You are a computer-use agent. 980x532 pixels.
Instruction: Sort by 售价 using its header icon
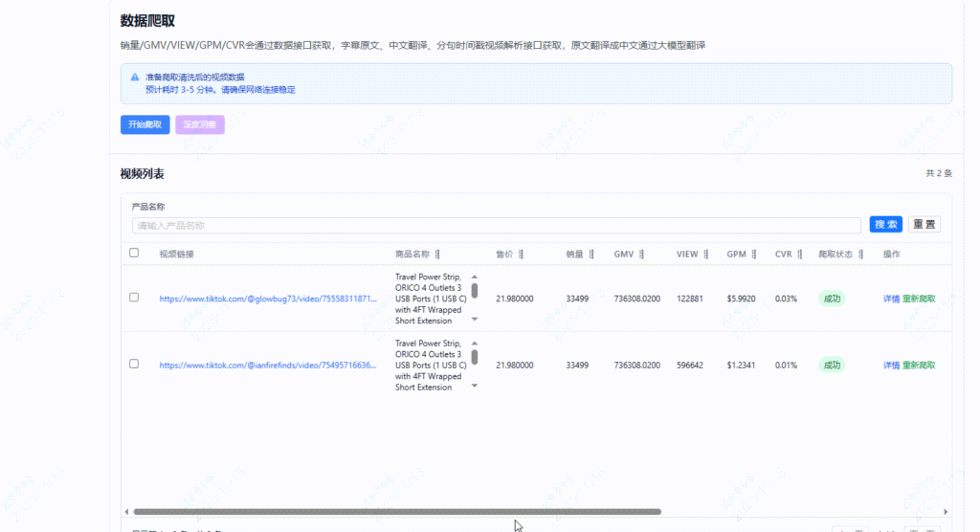point(521,255)
